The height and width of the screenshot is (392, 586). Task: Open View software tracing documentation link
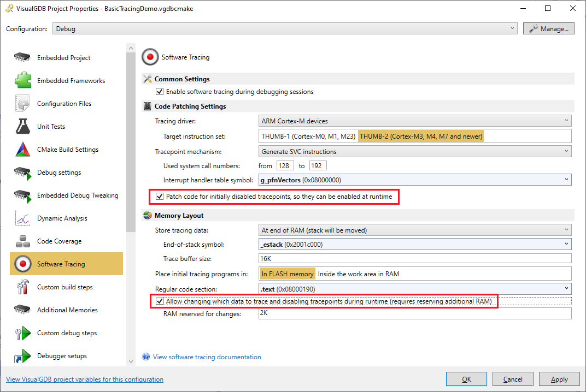pos(207,357)
